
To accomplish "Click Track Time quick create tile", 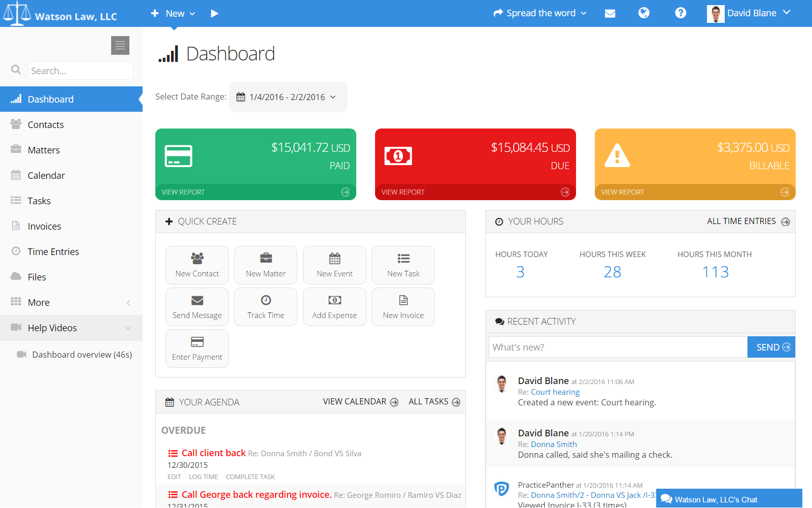I will (265, 307).
